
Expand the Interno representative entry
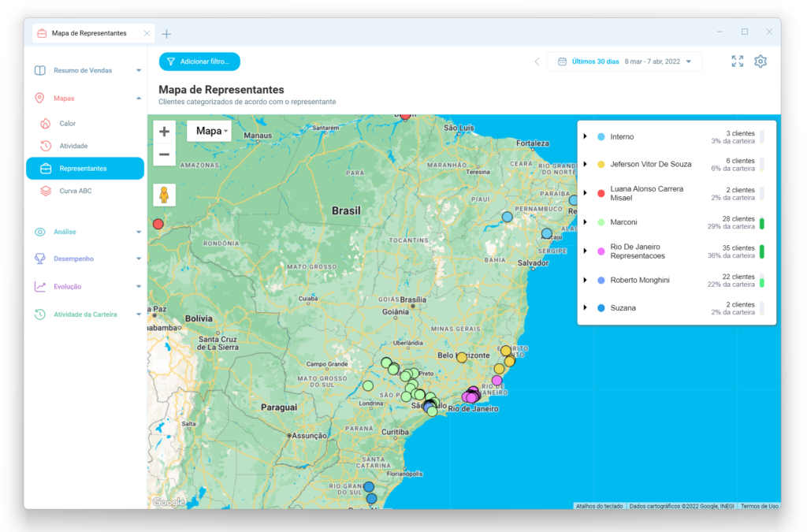pyautogui.click(x=584, y=136)
